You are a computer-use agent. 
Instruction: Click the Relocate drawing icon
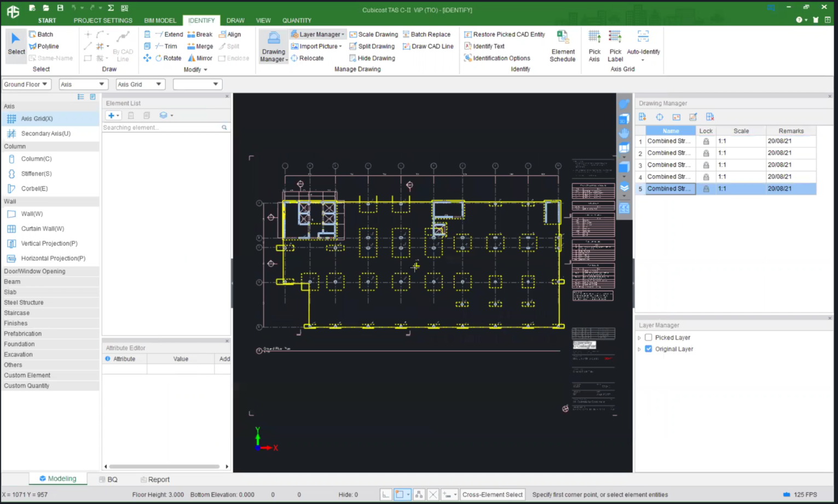coord(307,58)
